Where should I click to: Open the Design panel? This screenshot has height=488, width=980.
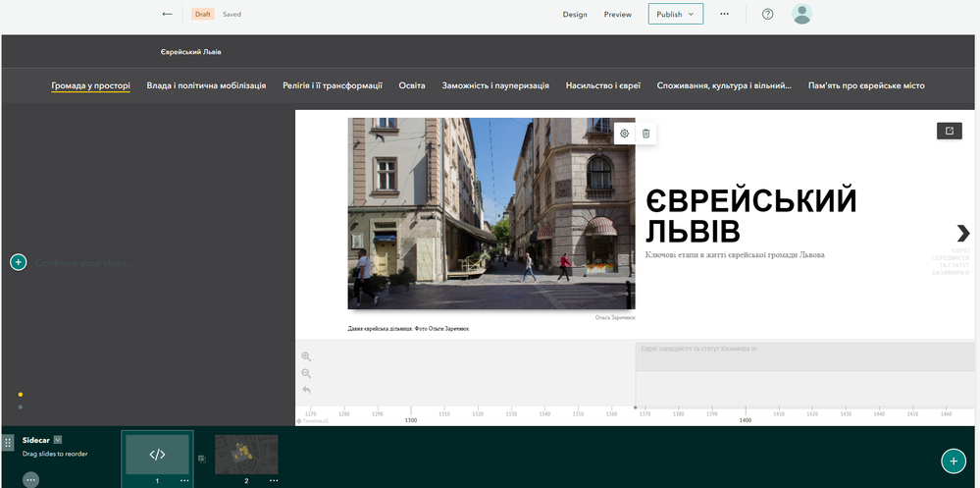click(x=575, y=15)
